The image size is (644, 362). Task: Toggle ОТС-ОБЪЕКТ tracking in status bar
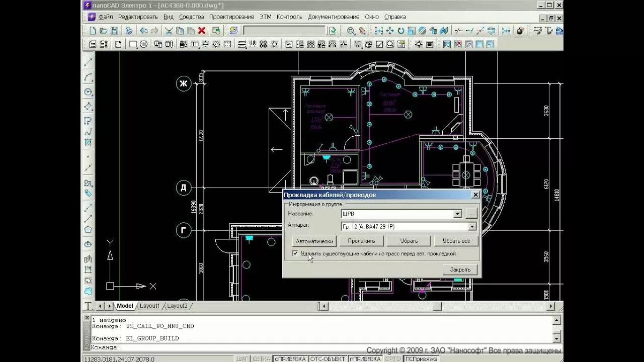tap(328, 358)
